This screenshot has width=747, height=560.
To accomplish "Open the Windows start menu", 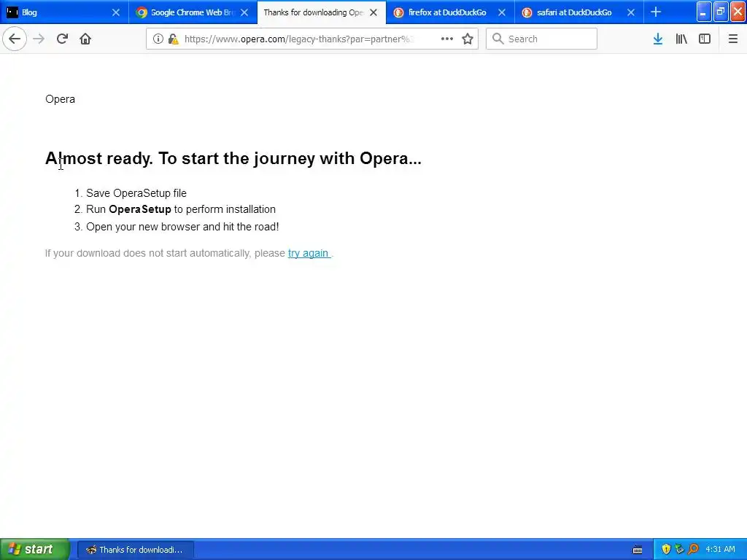I will tap(35, 550).
